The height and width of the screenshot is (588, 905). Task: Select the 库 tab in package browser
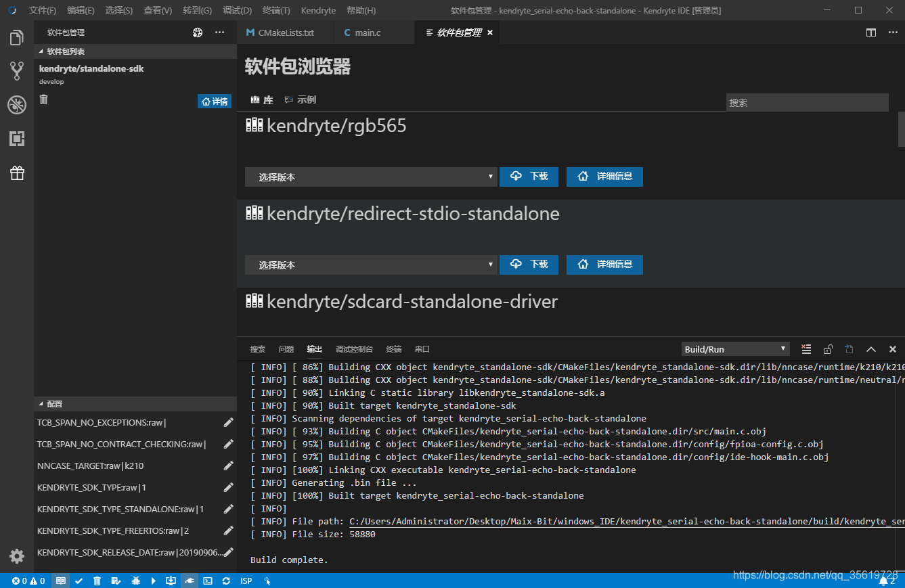pyautogui.click(x=262, y=99)
